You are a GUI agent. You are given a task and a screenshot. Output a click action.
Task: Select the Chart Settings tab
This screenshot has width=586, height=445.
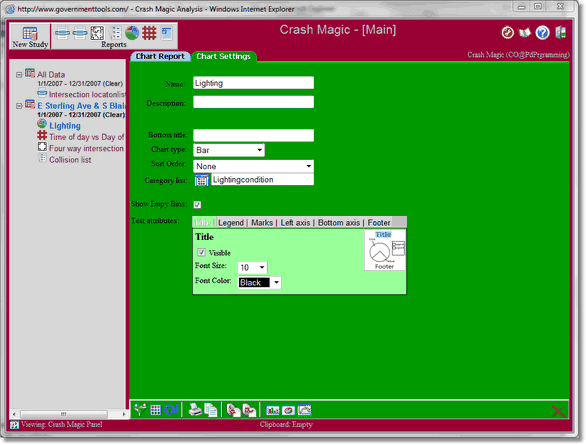coord(223,56)
